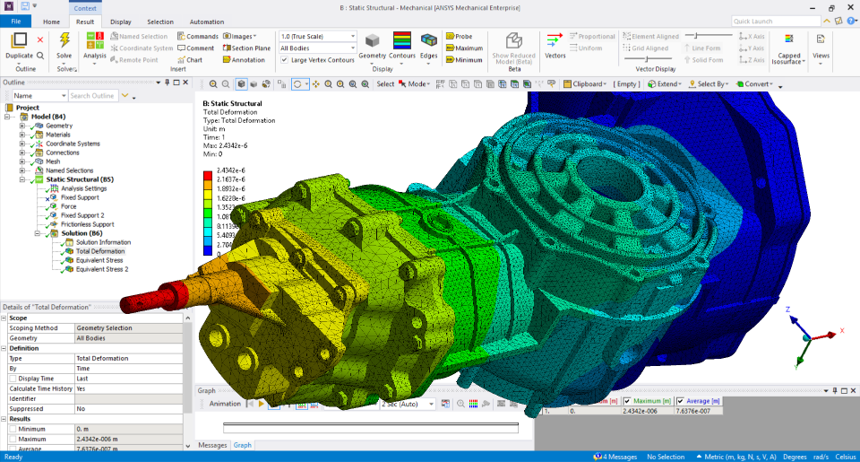Collapse the Static Structural (B5) tree node
860x462 pixels.
pyautogui.click(x=22, y=179)
